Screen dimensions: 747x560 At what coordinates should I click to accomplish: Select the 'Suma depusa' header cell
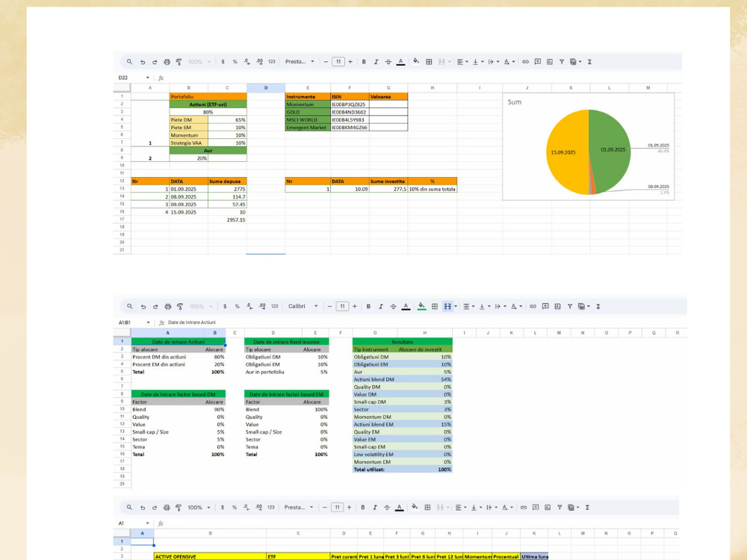(227, 181)
